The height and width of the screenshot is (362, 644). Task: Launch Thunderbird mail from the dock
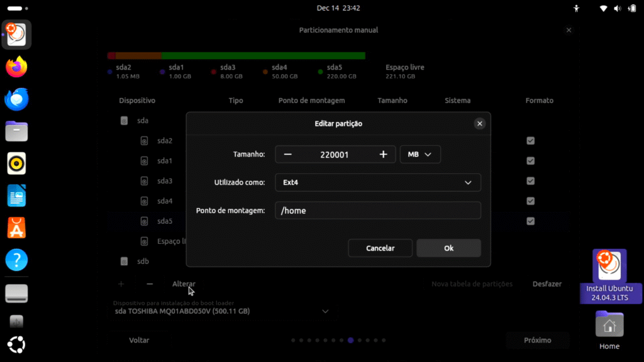coord(17,99)
